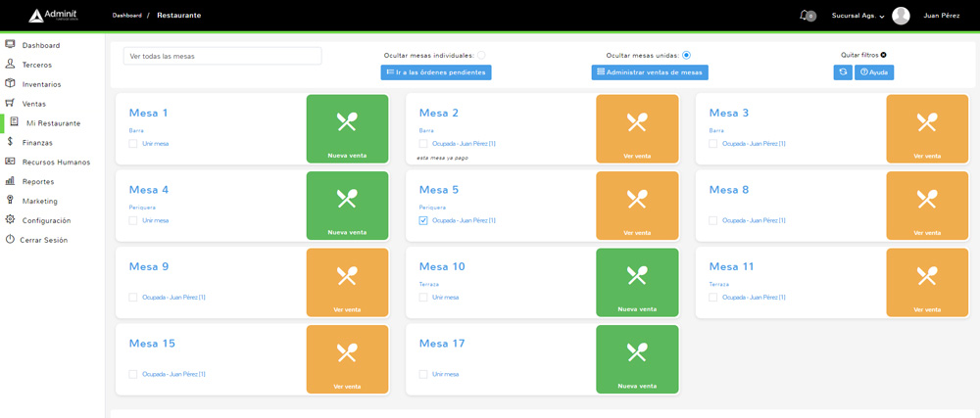
Task: Check Unir mesa box for Mesa 1
Action: click(133, 144)
